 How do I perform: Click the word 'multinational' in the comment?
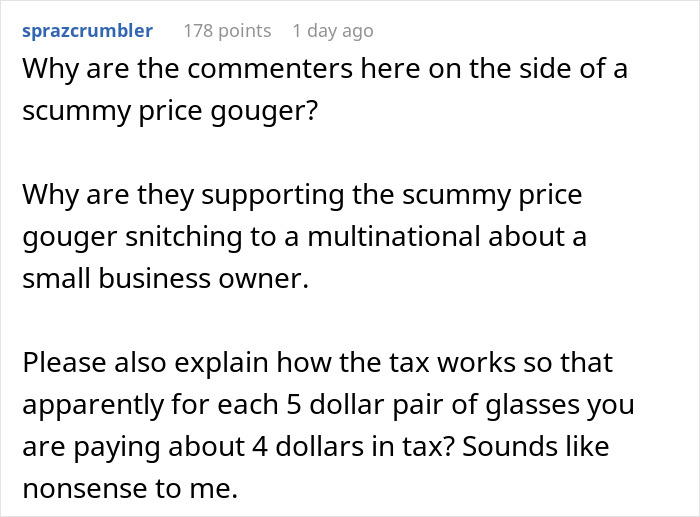[394, 236]
